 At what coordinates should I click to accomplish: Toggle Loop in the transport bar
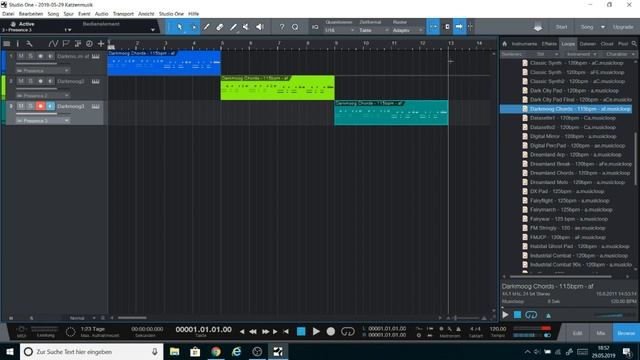point(348,331)
